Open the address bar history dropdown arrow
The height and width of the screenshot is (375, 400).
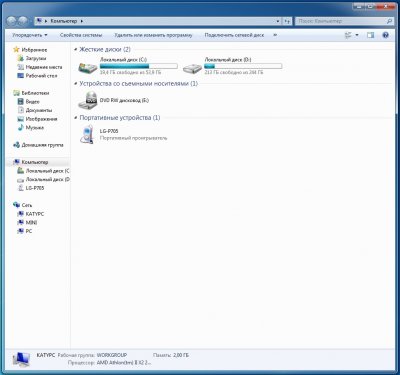click(x=278, y=21)
